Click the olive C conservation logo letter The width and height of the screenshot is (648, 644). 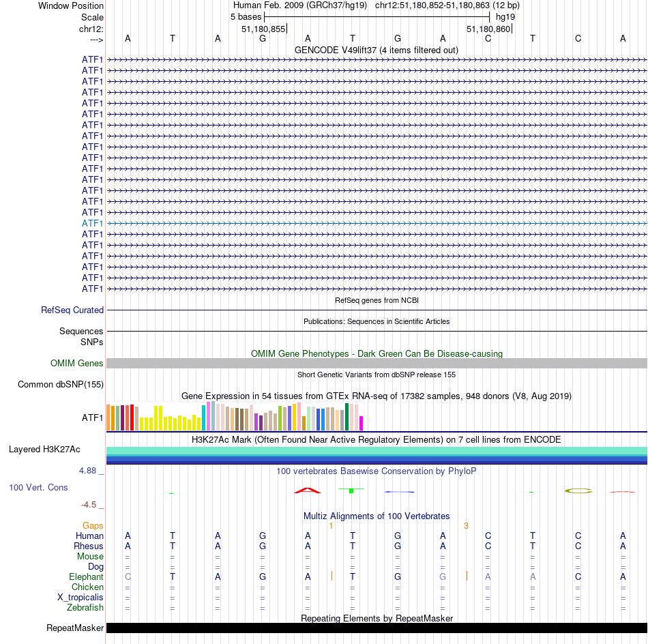point(578,491)
